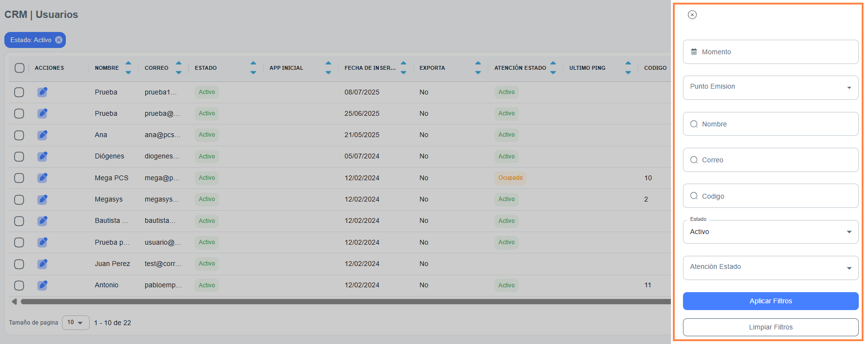Sort by Correo column arrows
The height and width of the screenshot is (344, 868).
click(179, 68)
